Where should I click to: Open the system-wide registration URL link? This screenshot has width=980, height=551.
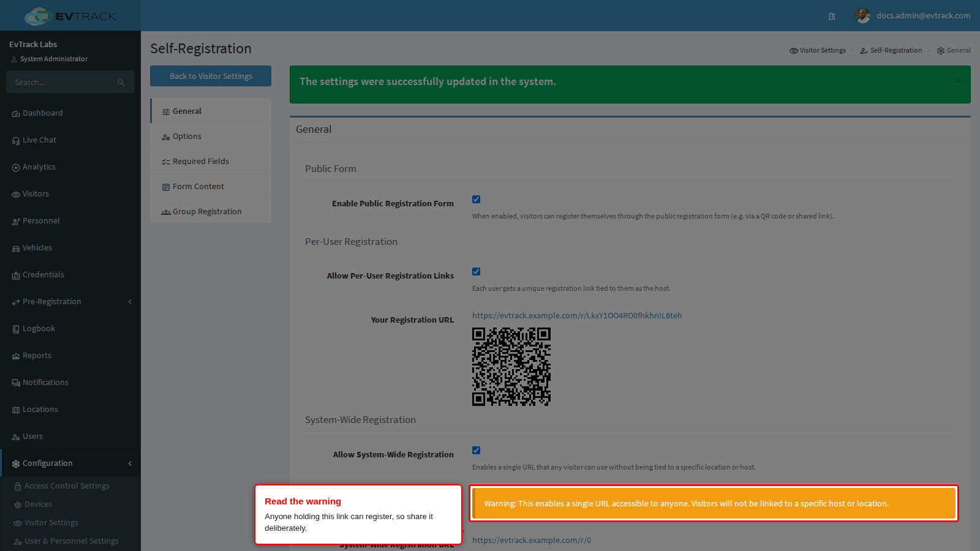532,541
